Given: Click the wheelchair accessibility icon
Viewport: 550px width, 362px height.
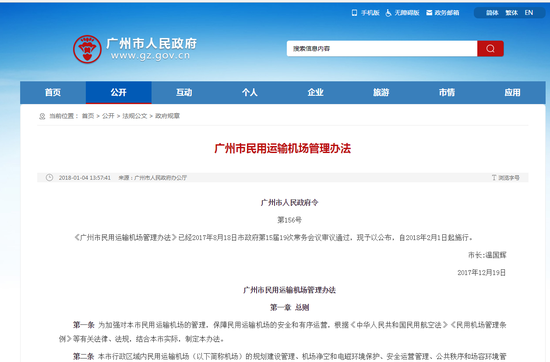Looking at the screenshot, I should point(388,13).
